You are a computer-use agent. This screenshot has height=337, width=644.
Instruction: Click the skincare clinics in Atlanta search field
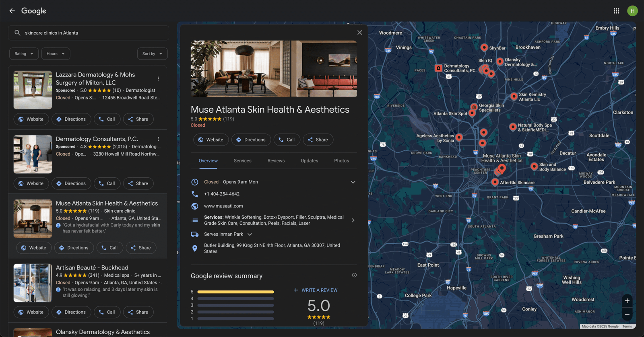pos(89,33)
